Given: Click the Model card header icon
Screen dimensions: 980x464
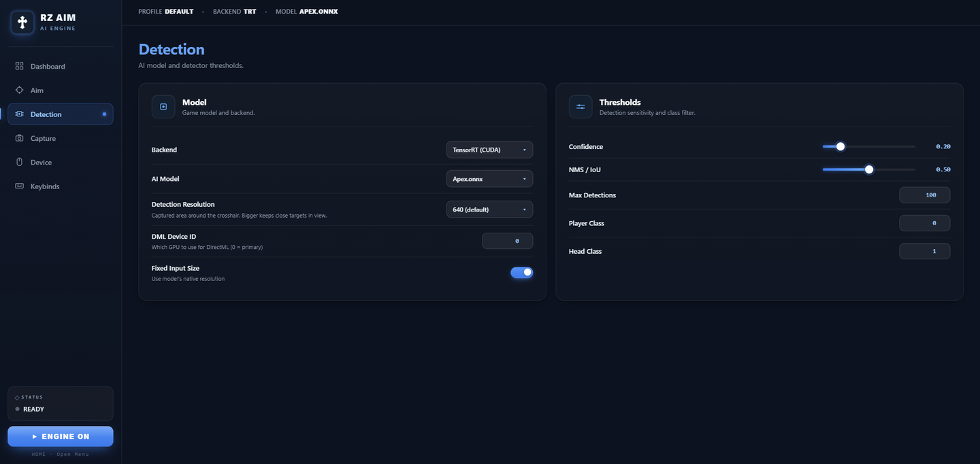Looking at the screenshot, I should coord(163,107).
